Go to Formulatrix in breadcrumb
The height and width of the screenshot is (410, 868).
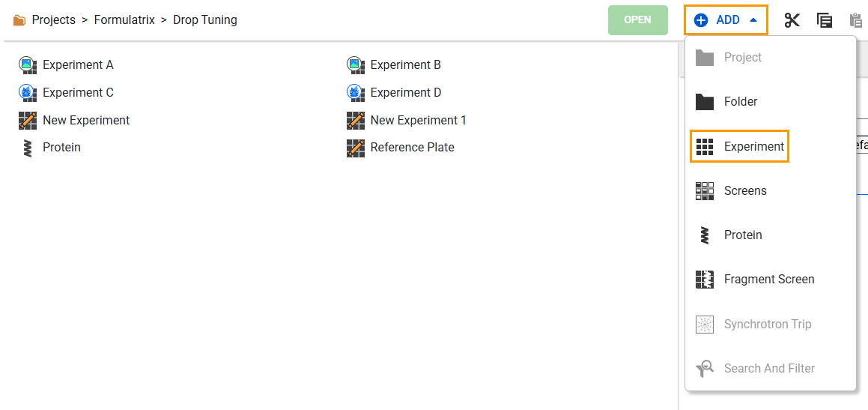click(x=124, y=20)
